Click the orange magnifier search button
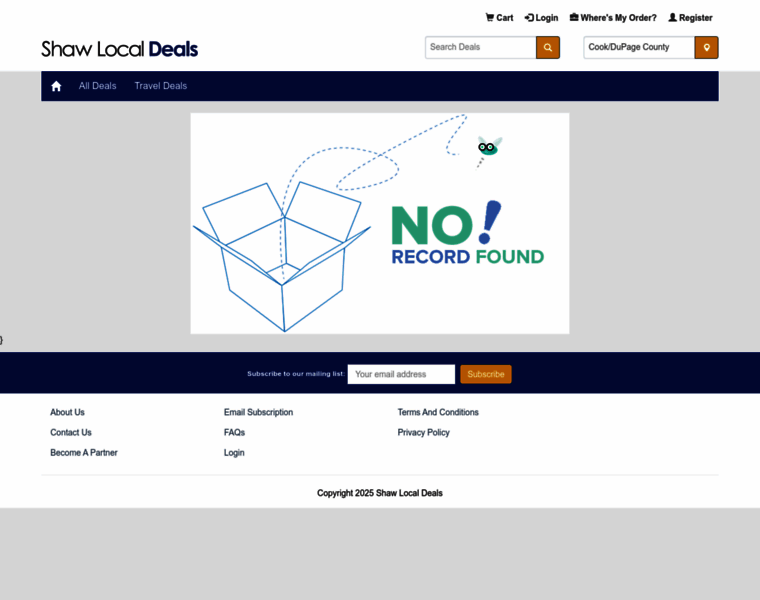Image resolution: width=760 pixels, height=600 pixels. pos(548,47)
